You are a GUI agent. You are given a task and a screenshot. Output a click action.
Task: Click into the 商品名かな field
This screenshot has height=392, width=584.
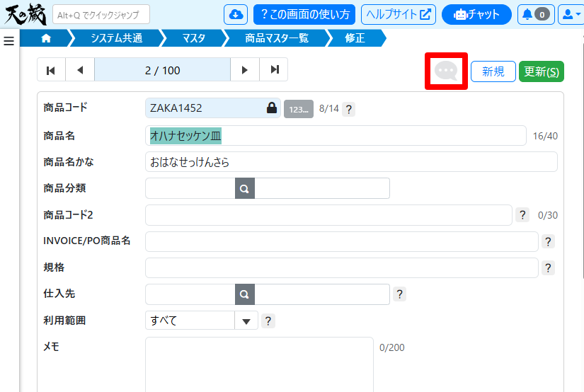[350, 162]
